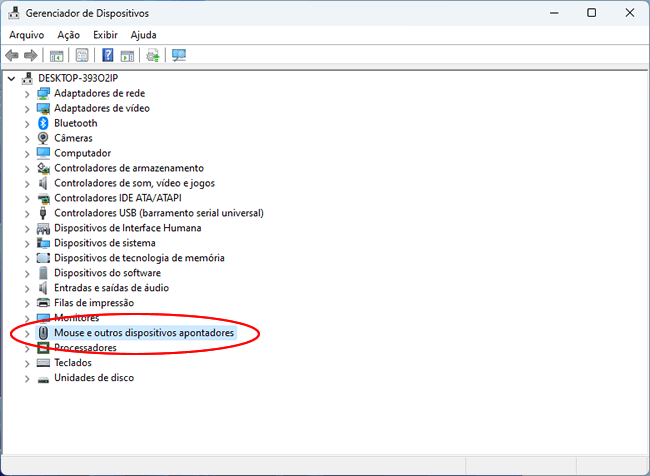Expand Adaptadores de vídeo chevron
The image size is (650, 476).
pyautogui.click(x=27, y=109)
